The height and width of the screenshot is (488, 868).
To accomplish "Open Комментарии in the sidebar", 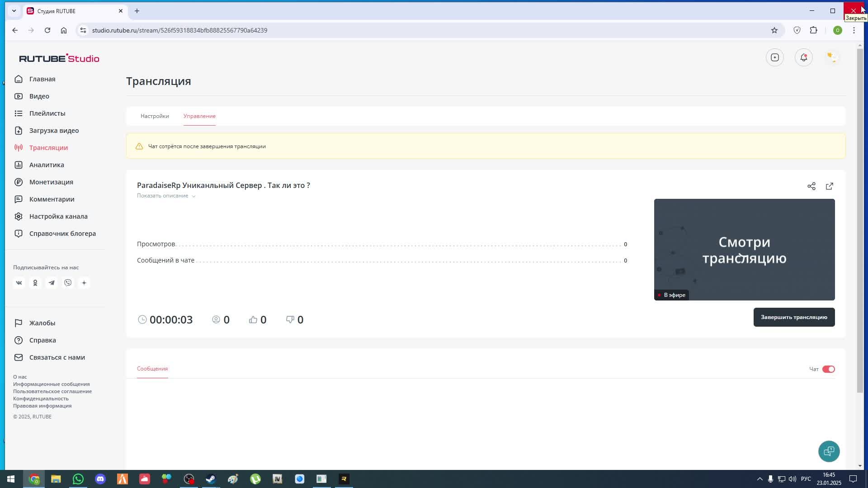I will point(52,199).
